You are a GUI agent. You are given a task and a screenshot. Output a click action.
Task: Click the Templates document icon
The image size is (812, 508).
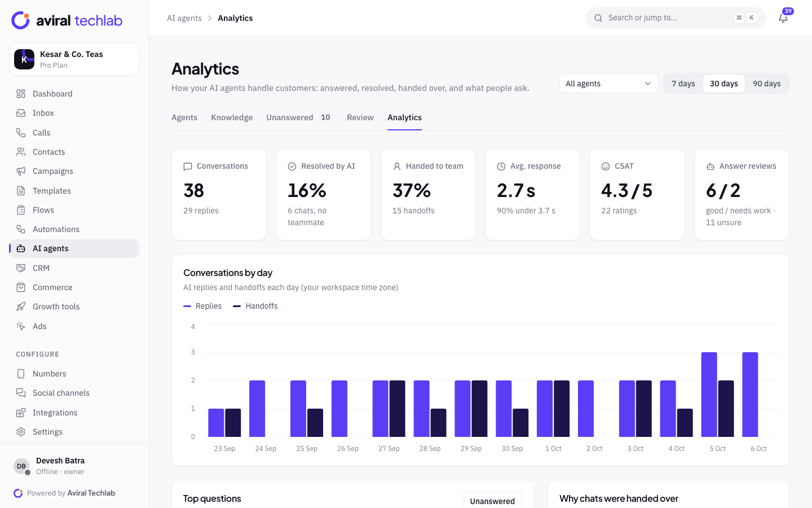point(21,191)
